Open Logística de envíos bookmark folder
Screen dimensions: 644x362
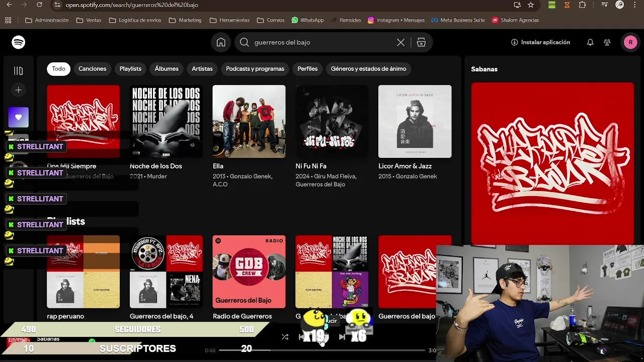(x=135, y=21)
